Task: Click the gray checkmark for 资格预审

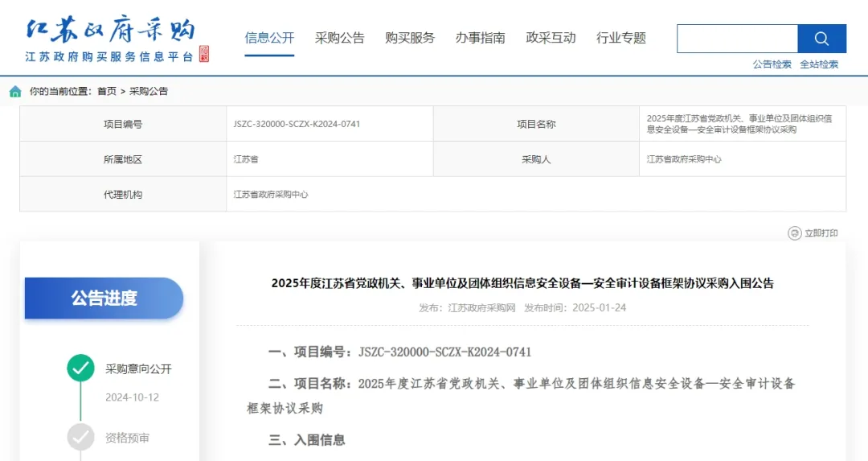Action: click(x=80, y=437)
